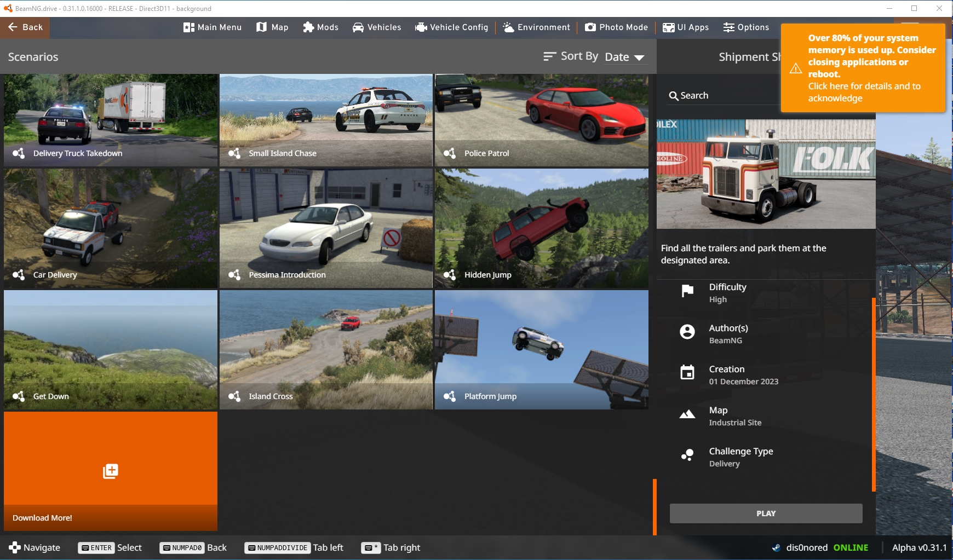Open the Main Menu

(x=213, y=27)
